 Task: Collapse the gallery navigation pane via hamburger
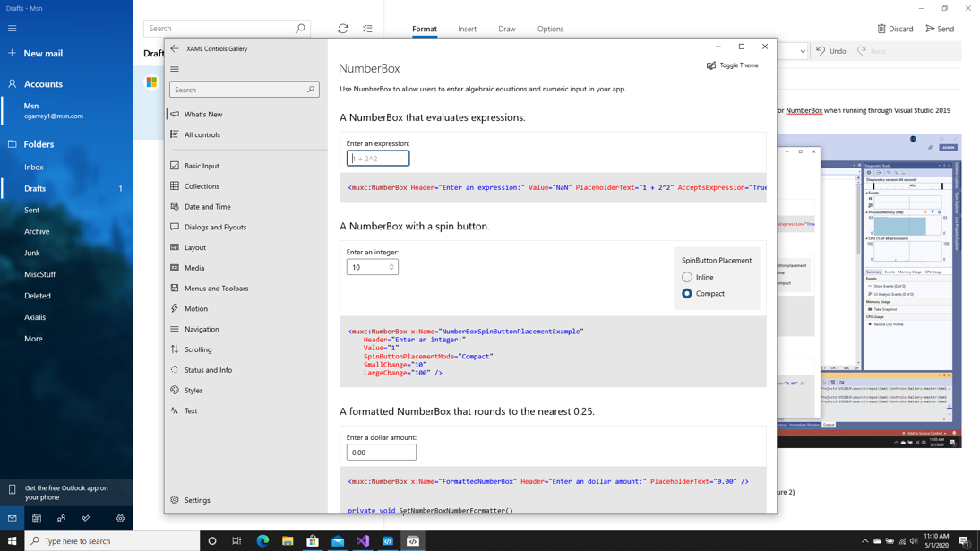(x=174, y=69)
